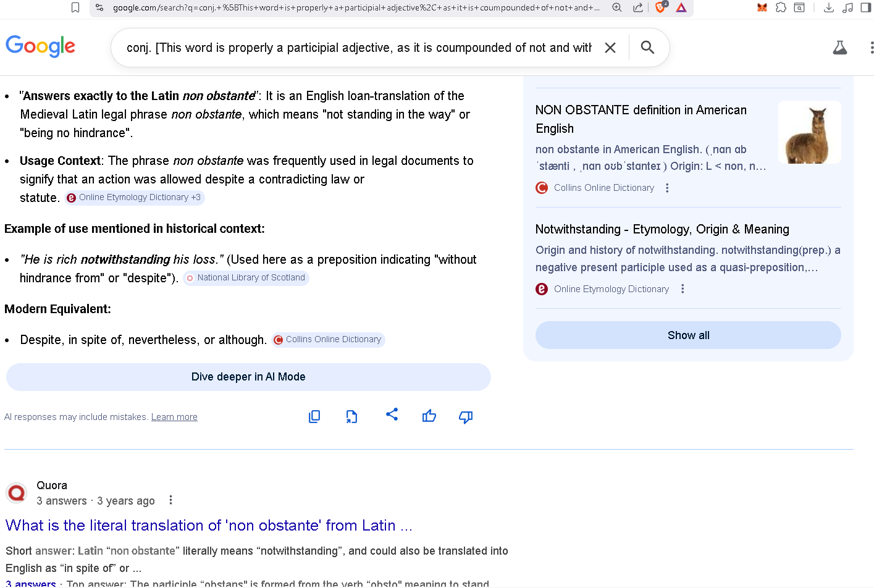Clear the search box with the X

tap(610, 48)
